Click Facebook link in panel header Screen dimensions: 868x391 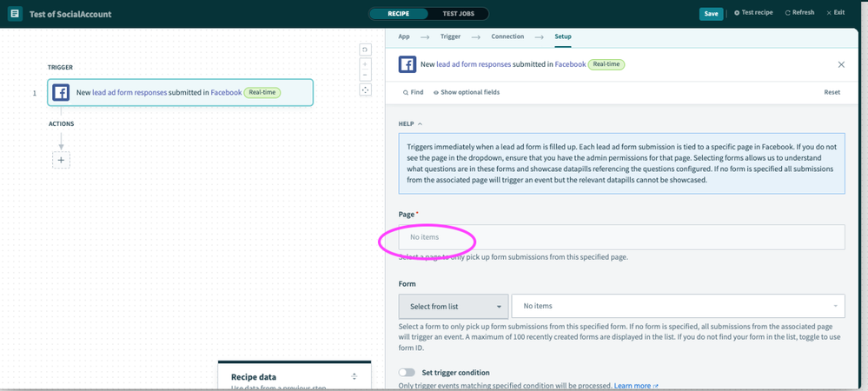[x=570, y=64]
